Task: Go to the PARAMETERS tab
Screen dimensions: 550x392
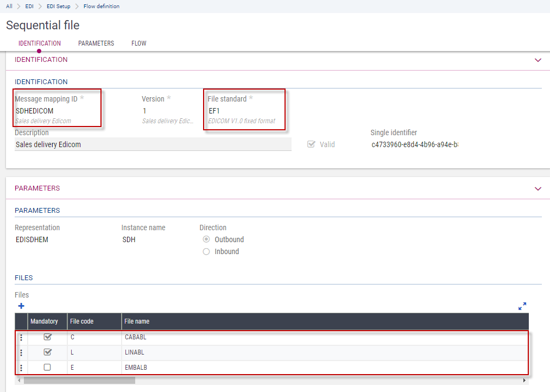Action: coord(96,43)
